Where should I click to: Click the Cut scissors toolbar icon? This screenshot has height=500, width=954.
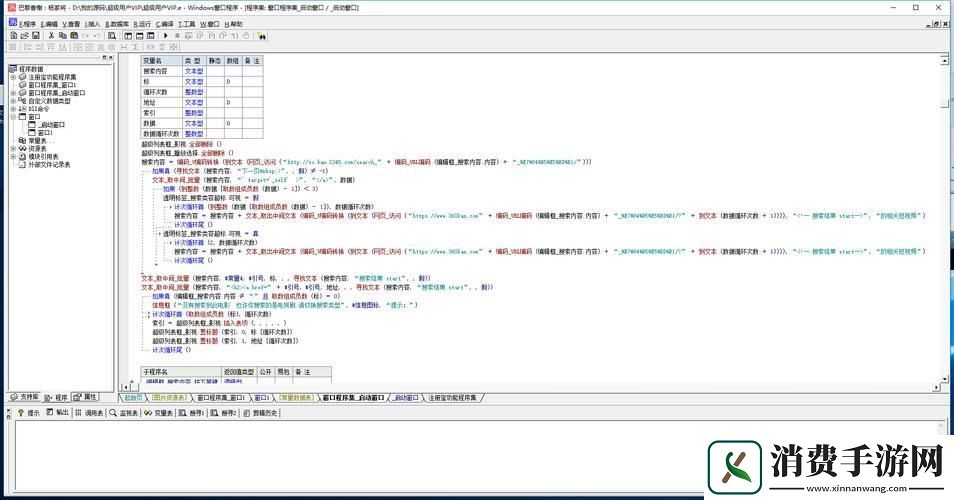coord(51,36)
